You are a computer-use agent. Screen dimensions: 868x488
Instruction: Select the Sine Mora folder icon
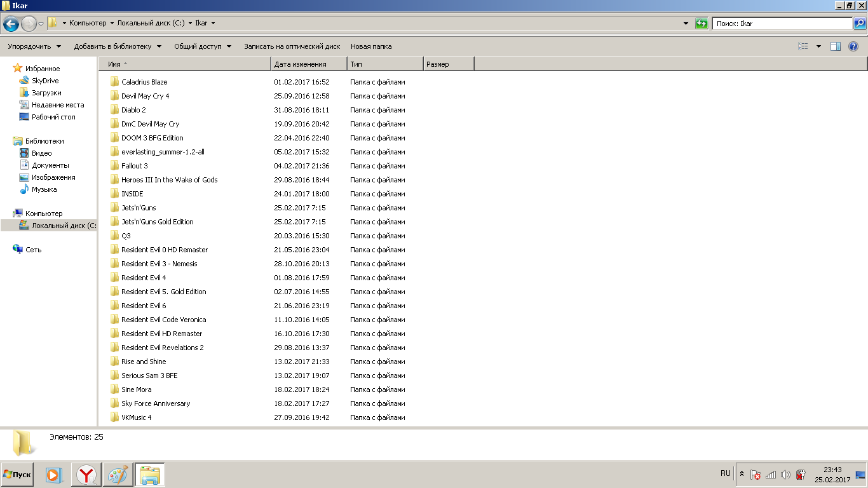[114, 390]
